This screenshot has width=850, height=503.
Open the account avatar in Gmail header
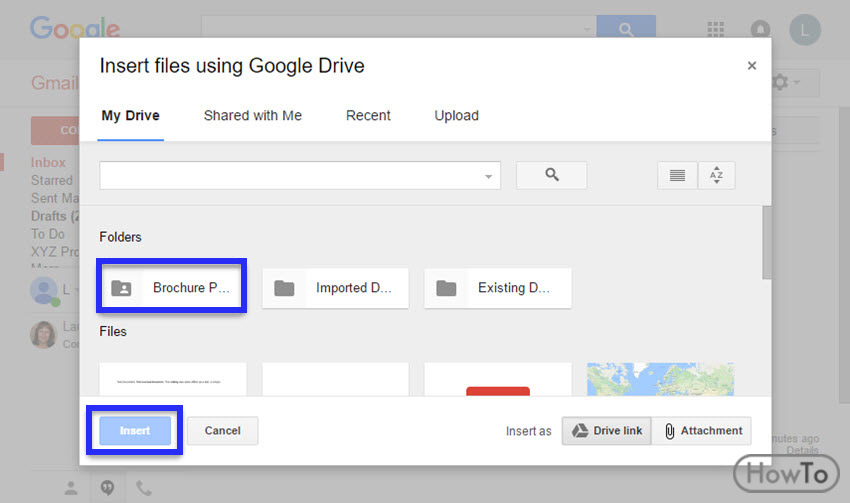tap(804, 30)
